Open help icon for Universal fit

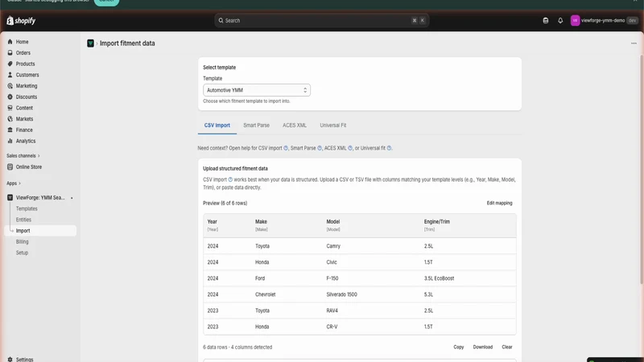tap(389, 148)
